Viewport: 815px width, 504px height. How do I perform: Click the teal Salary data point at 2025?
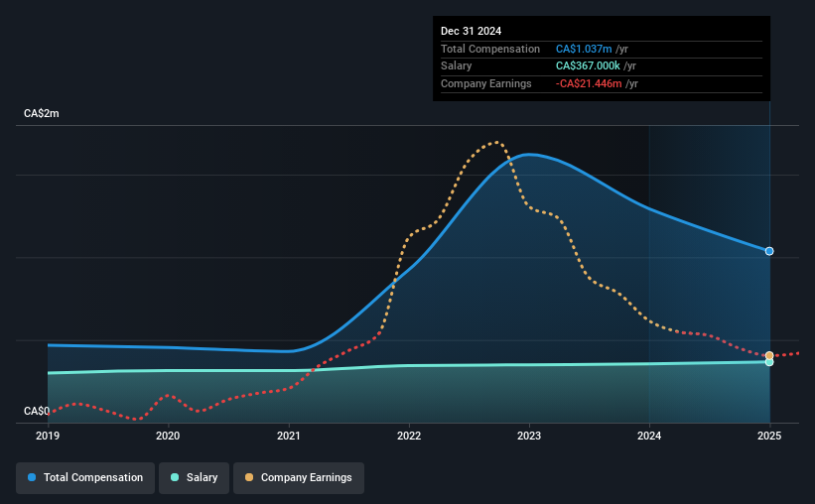pos(769,362)
